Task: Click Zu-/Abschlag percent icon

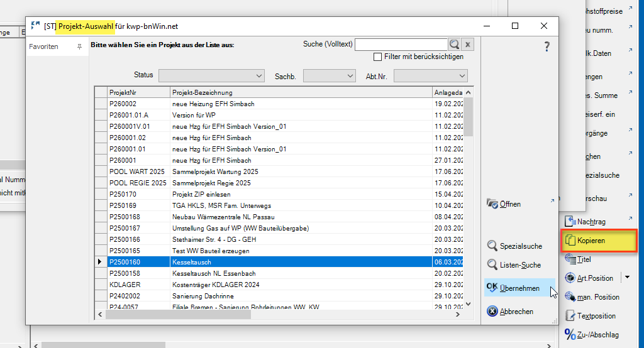Action: click(x=570, y=335)
